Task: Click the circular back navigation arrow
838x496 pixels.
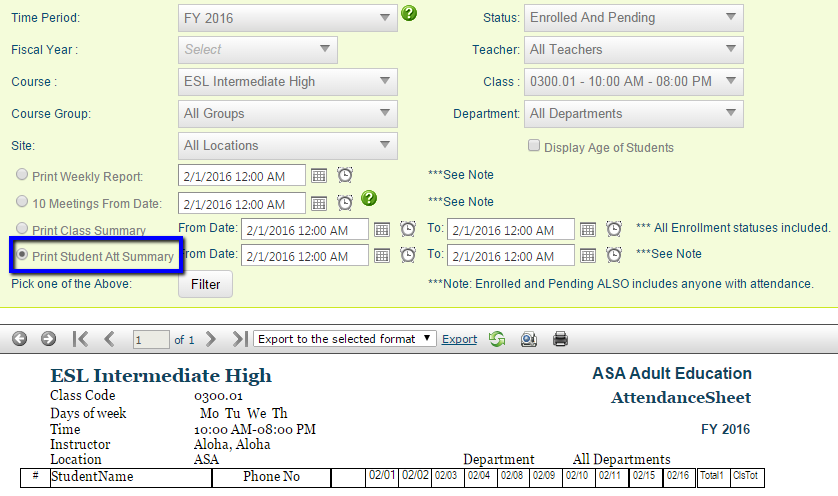Action: pyautogui.click(x=19, y=339)
